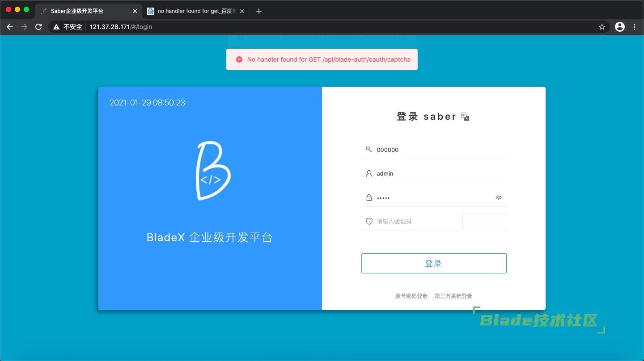Image resolution: width=644 pixels, height=361 pixels.
Task: Click the red error icon in notification
Action: click(239, 59)
